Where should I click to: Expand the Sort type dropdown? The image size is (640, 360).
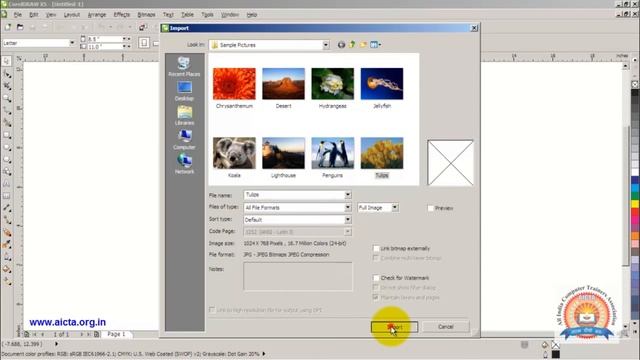coord(348,220)
